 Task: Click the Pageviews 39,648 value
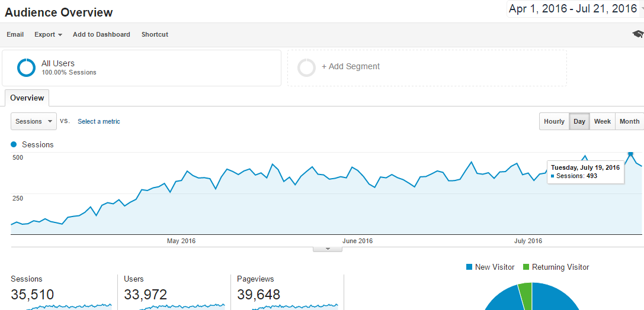click(x=259, y=295)
